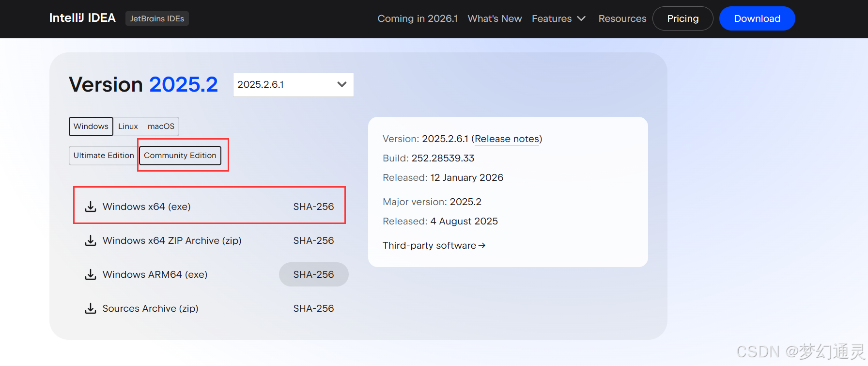Click download icon beside Windows x64 ZIP Archive
This screenshot has width=868, height=366.
[x=91, y=240]
